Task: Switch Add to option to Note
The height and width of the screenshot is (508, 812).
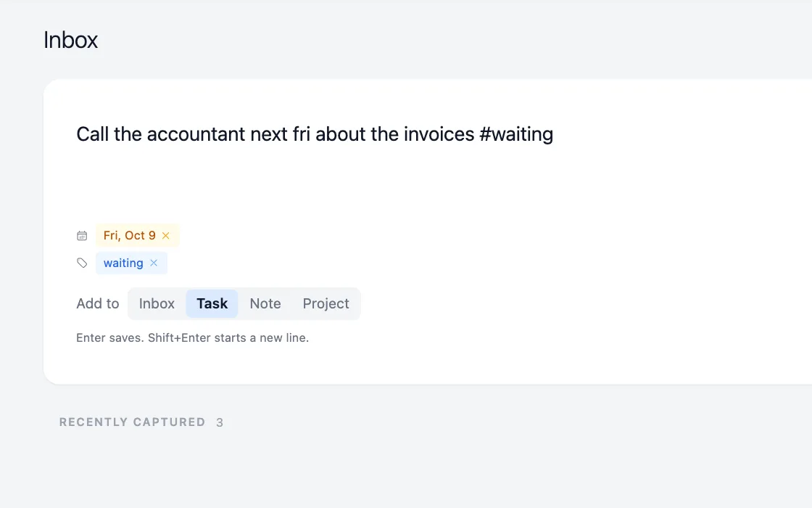Action: click(x=265, y=304)
